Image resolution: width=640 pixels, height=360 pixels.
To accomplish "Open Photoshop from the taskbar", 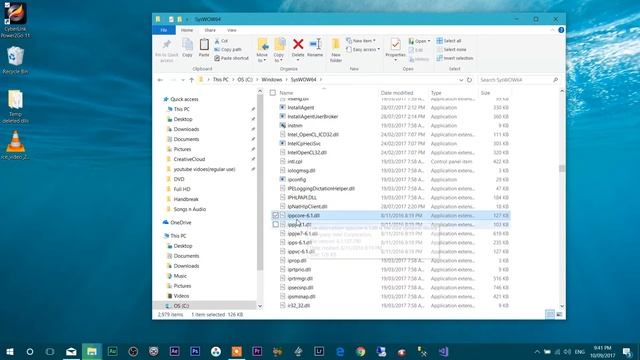I will (x=195, y=351).
